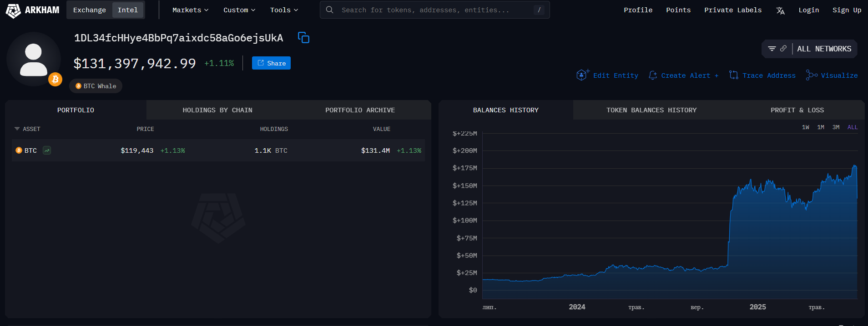
Task: Click the Arkham logo icon
Action: (x=13, y=10)
